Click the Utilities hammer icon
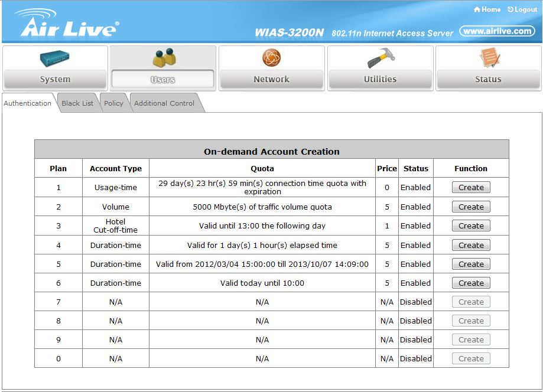This screenshot has width=543, height=392. tap(380, 58)
